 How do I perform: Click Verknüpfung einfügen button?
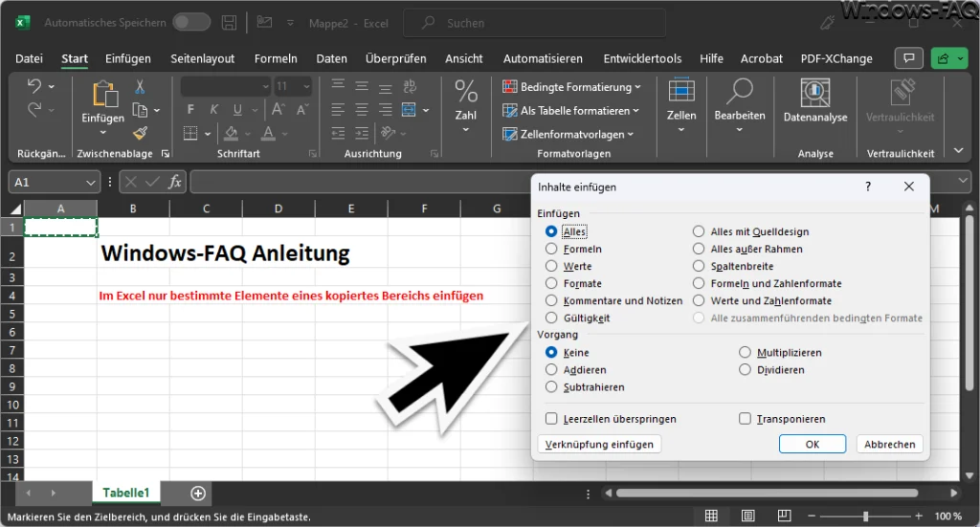[599, 444]
